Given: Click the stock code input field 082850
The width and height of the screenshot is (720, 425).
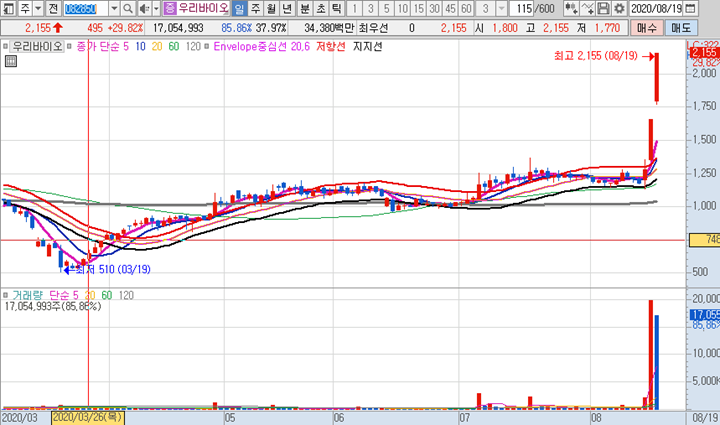Looking at the screenshot, I should (86, 8).
